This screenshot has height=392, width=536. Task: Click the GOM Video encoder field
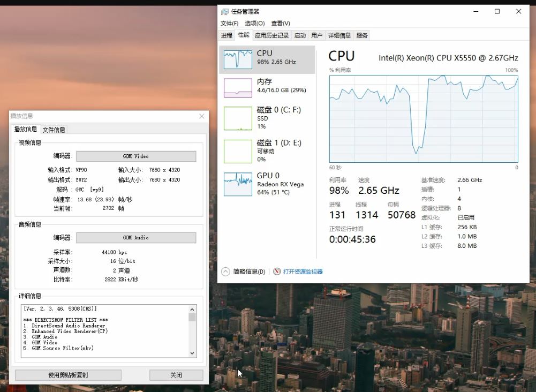pos(135,156)
